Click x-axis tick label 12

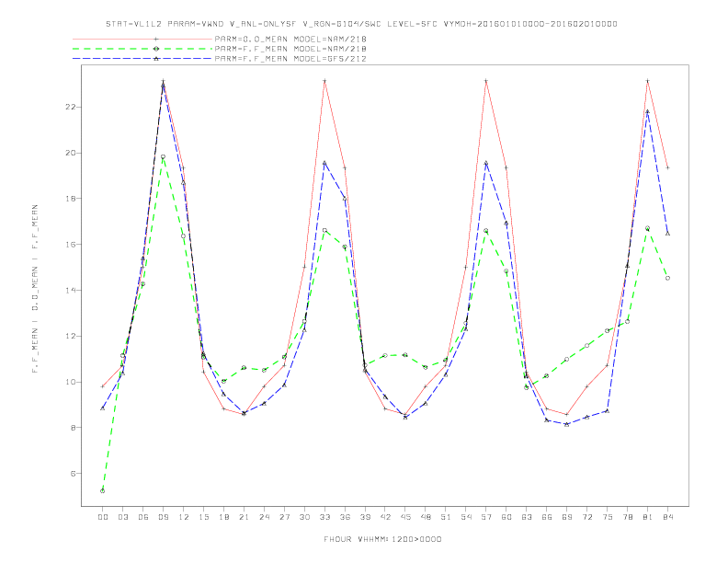click(184, 517)
